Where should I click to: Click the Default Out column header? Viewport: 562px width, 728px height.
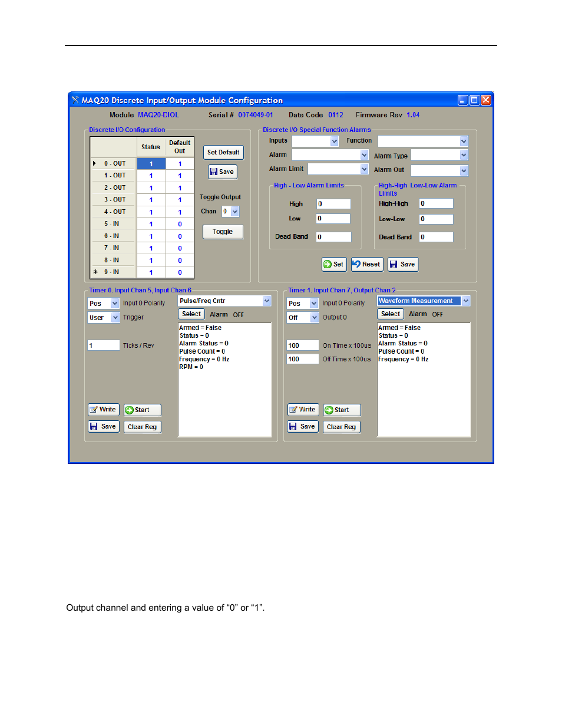(180, 147)
